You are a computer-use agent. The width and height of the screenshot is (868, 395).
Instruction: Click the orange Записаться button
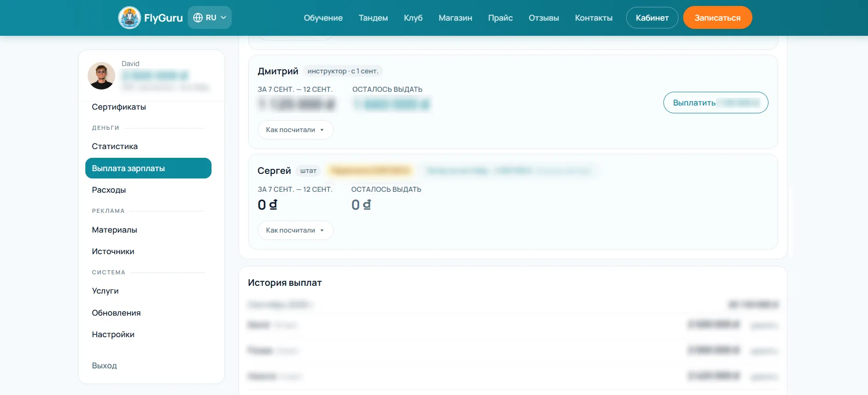[x=718, y=18]
